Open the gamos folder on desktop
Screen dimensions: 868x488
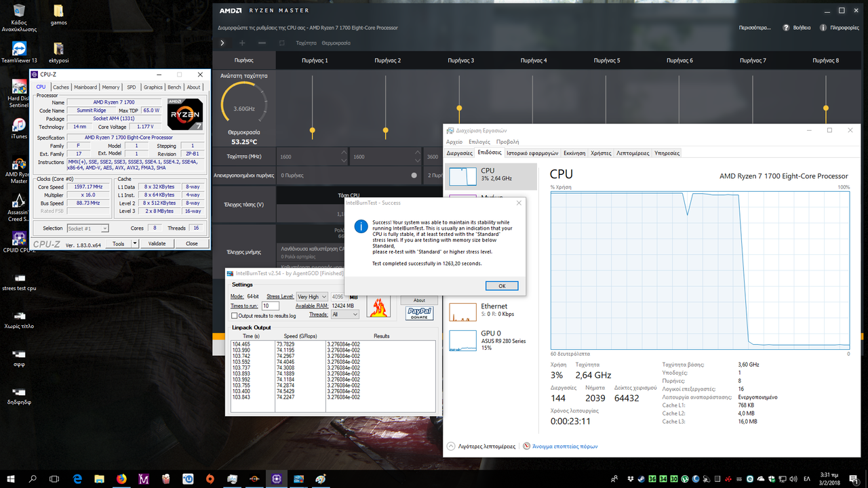58,15
